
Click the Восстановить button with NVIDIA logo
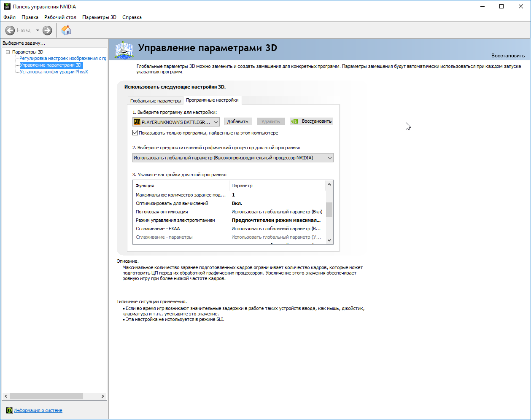point(312,121)
